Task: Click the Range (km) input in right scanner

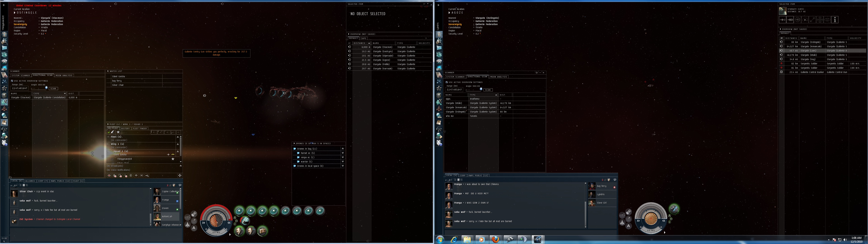Action: [454, 90]
